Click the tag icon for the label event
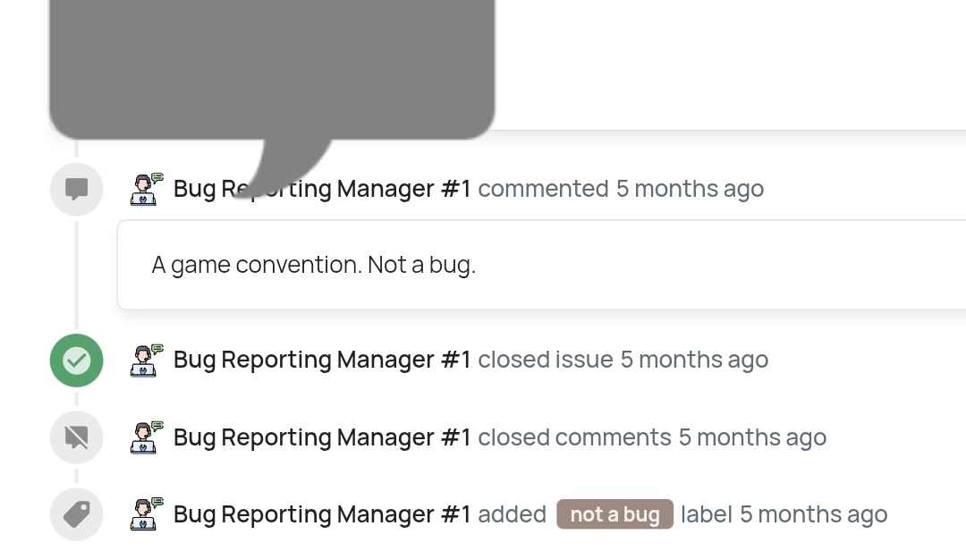The width and height of the screenshot is (966, 560). 76,515
